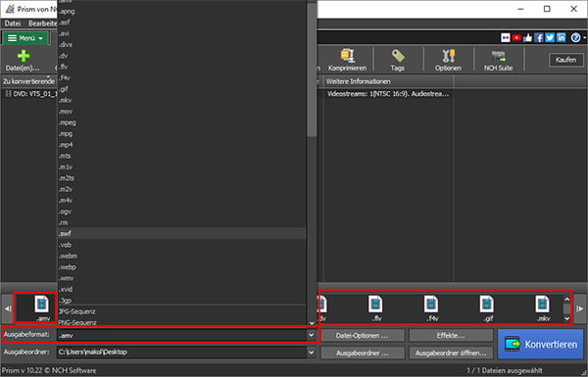Choose .m1v from format list
Image resolution: width=588 pixels, height=377 pixels.
pyautogui.click(x=182, y=166)
